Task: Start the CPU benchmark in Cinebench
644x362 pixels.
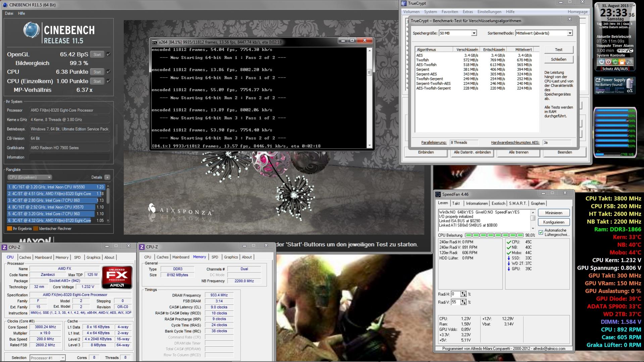Action: click(97, 72)
